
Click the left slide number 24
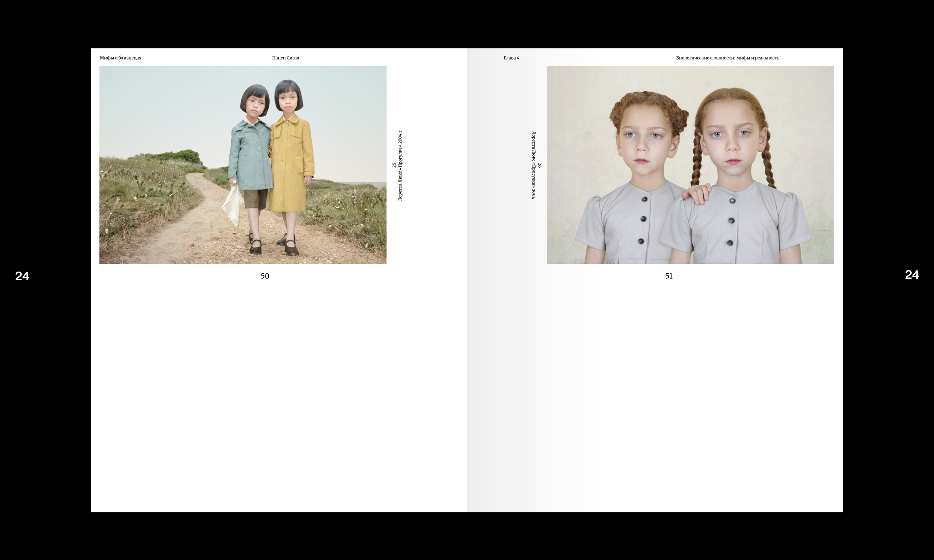pos(22,276)
